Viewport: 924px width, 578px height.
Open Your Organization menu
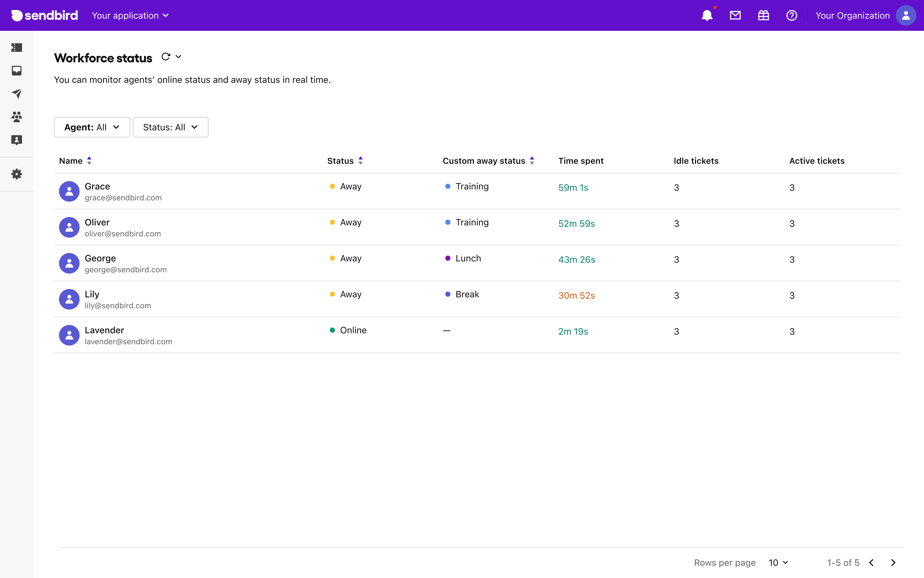click(x=853, y=15)
